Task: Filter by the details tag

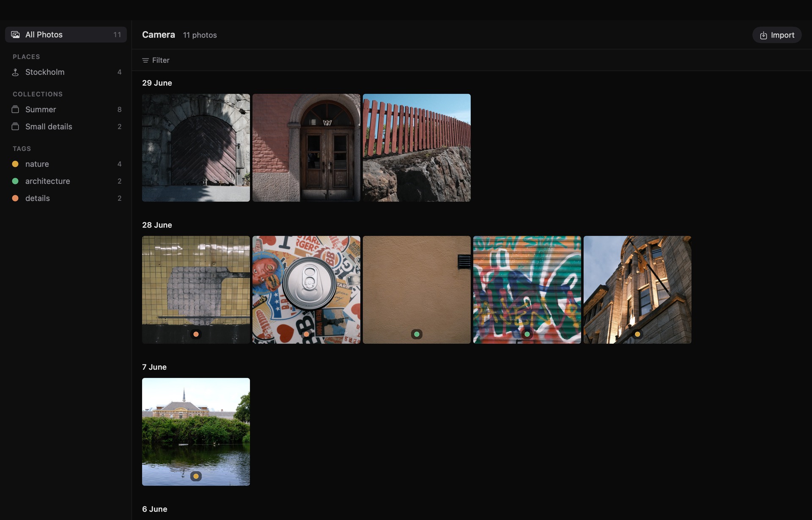Action: tap(66, 198)
